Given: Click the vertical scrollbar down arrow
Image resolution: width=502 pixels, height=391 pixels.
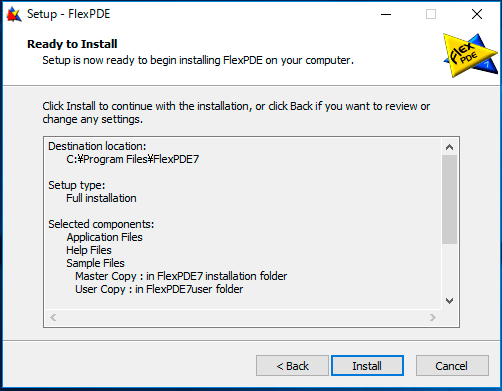Looking at the screenshot, I should [449, 301].
